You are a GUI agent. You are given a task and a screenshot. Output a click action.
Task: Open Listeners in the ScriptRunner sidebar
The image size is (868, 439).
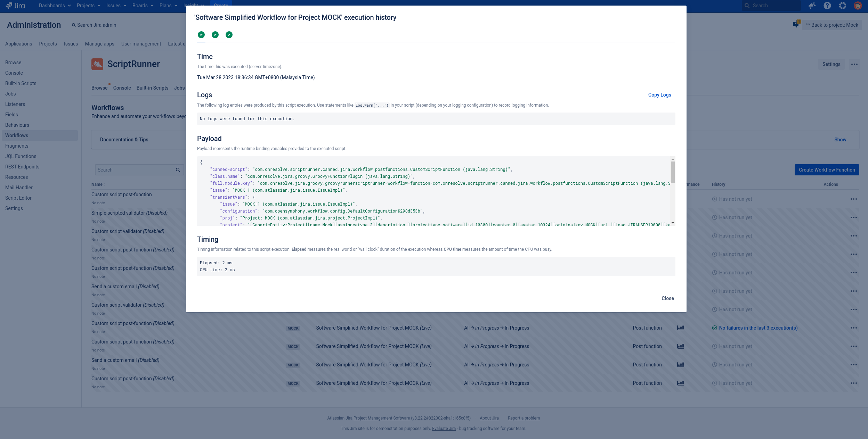(15, 104)
